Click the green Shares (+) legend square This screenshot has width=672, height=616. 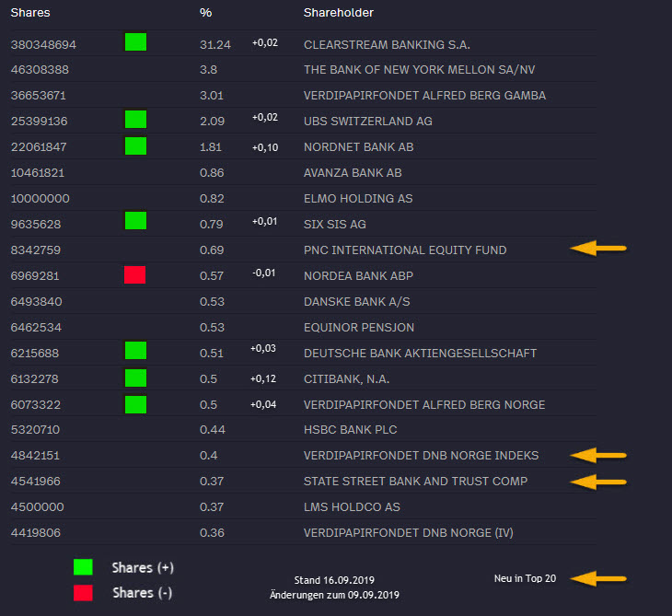pyautogui.click(x=83, y=566)
